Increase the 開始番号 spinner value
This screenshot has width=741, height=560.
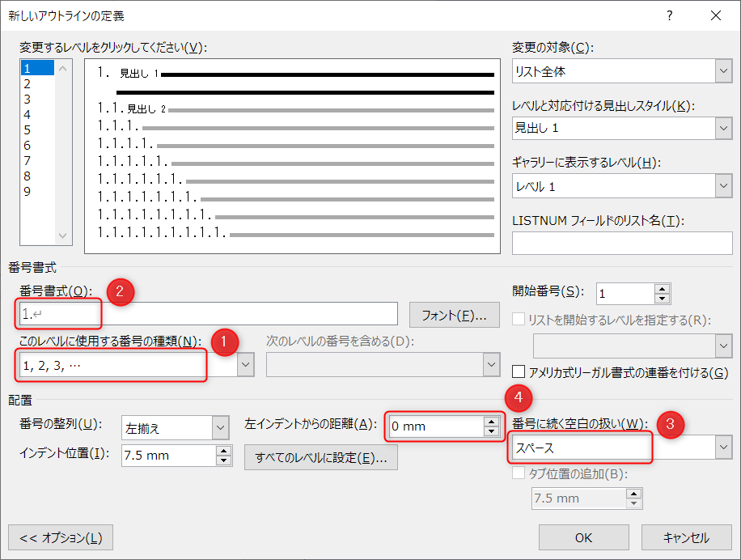(x=662, y=289)
